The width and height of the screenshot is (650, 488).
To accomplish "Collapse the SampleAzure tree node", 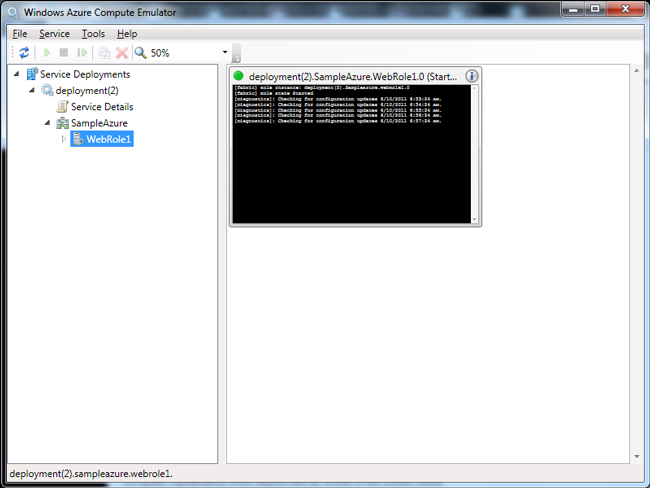I will tap(47, 122).
